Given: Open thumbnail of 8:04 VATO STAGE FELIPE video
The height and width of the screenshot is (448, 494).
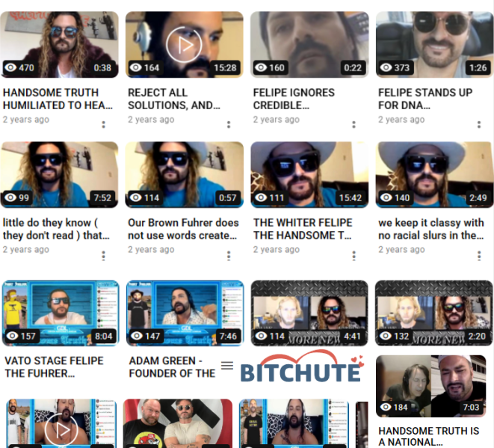Looking at the screenshot, I should click(61, 313).
